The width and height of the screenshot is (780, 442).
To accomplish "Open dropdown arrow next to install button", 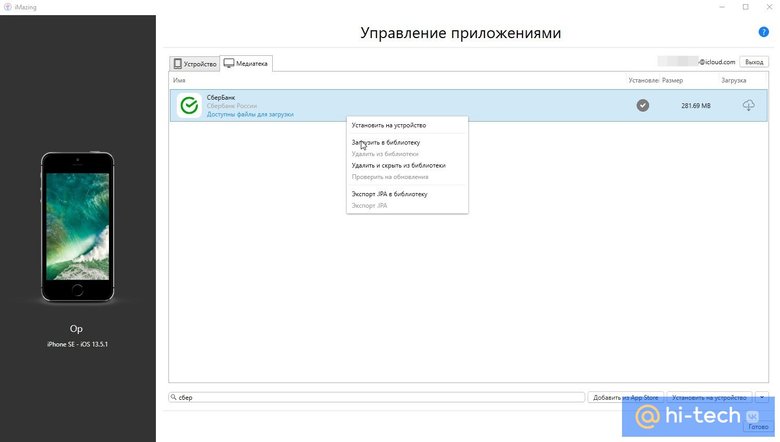I will pyautogui.click(x=762, y=397).
